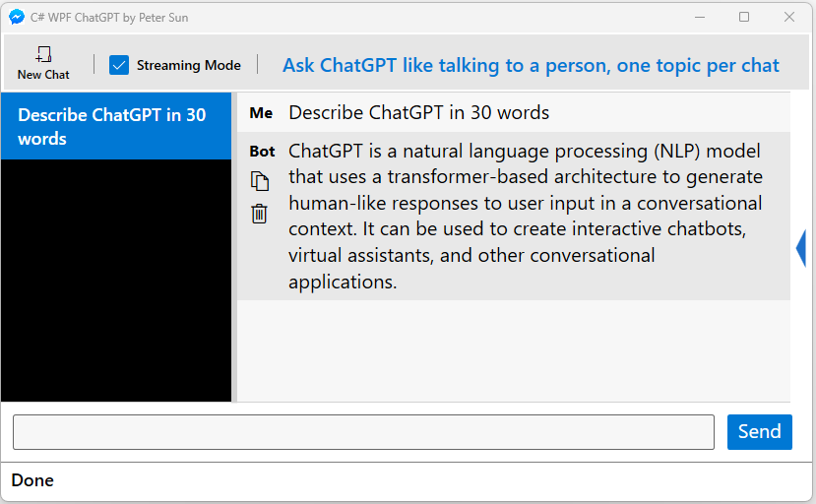Toggle the Streaming Mode checkbox

click(119, 65)
